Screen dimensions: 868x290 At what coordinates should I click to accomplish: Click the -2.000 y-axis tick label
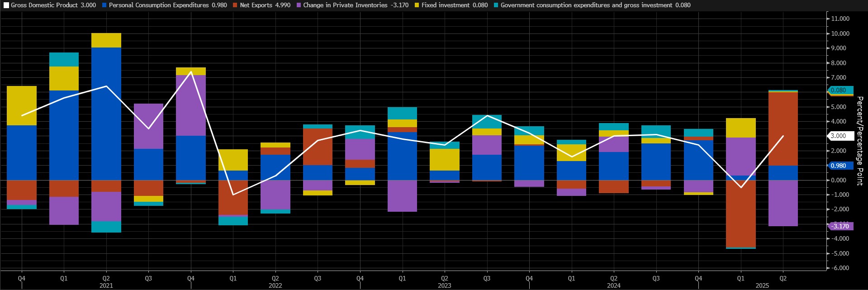point(839,209)
